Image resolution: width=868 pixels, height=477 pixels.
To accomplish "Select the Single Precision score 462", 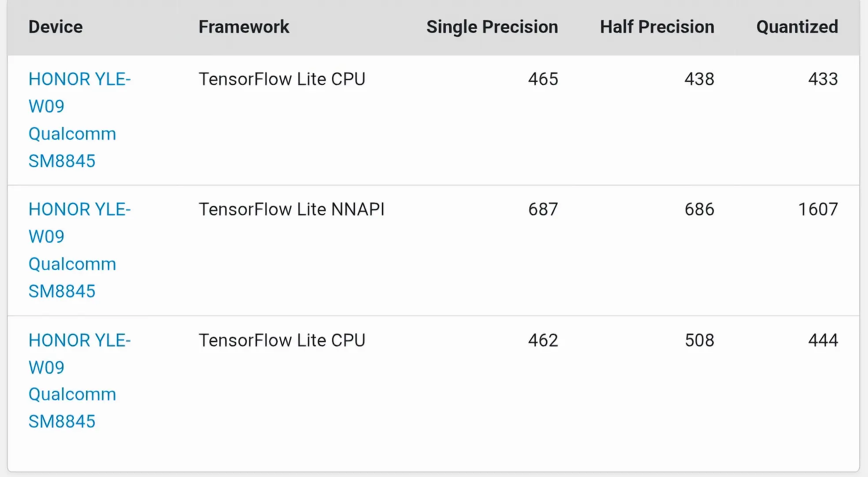I will click(543, 340).
